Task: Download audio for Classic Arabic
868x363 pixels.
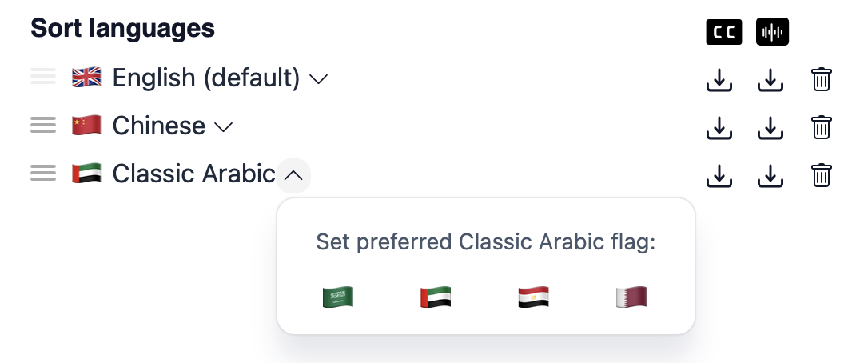Action: coord(770,175)
